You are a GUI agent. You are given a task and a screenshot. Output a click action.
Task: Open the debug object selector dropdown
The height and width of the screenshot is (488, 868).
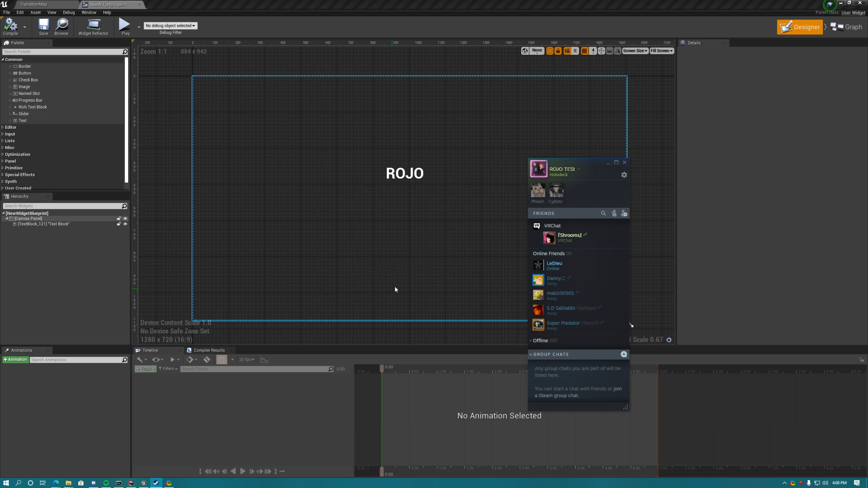coord(170,26)
